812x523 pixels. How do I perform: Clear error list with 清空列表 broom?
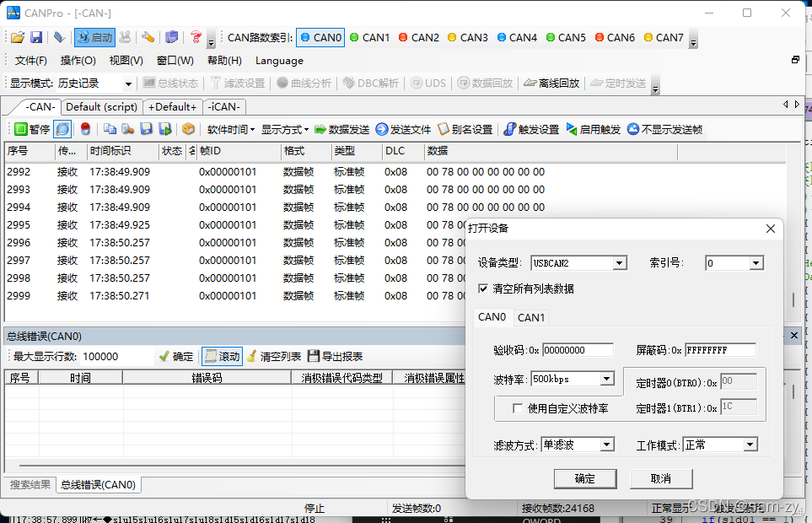(274, 356)
